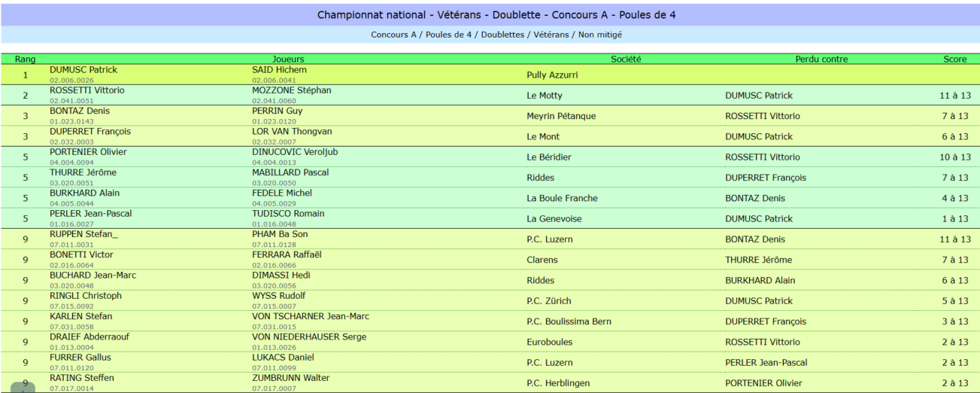Select player PORTENIER Olivier in Joueurs column
This screenshot has height=393, width=980.
click(88, 152)
